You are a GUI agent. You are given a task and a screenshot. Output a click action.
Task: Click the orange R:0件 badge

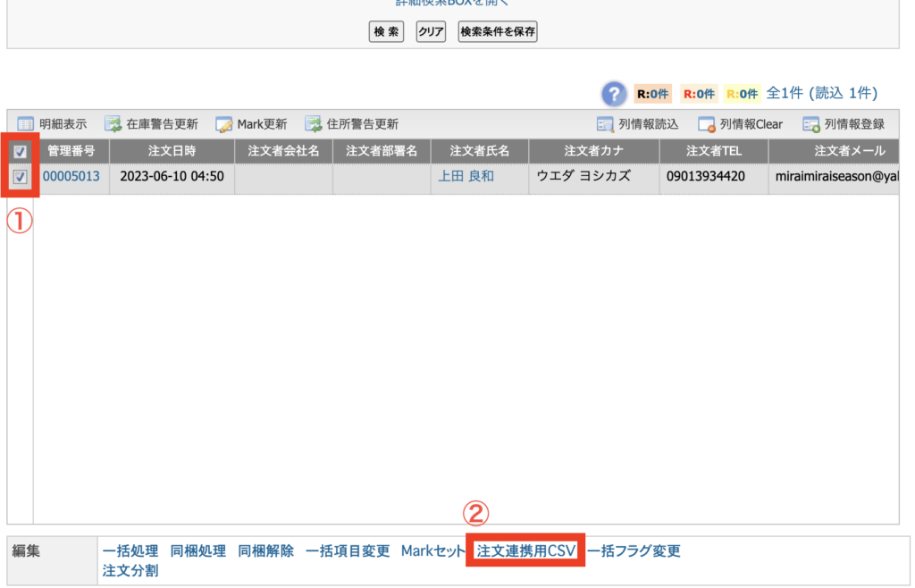652,93
